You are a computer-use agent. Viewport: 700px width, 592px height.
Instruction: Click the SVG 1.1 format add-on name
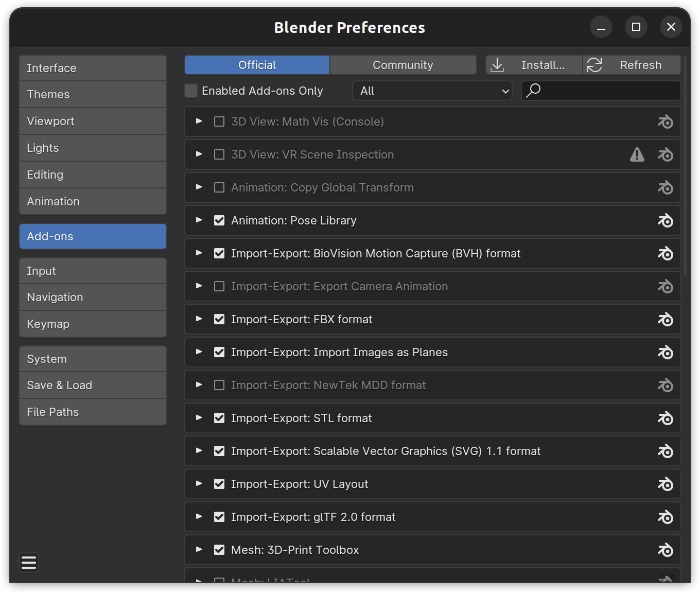[x=386, y=451]
